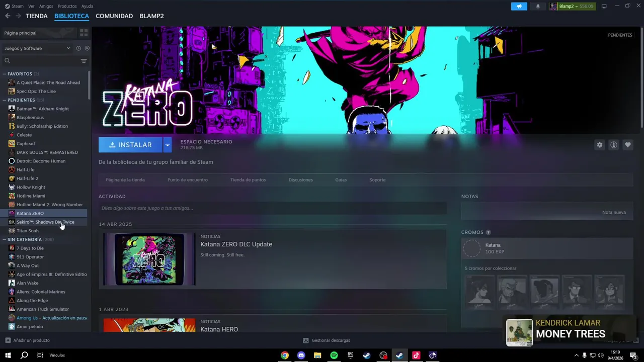This screenshot has width=644, height=362.
Task: Open the Ver menu
Action: coord(31,6)
